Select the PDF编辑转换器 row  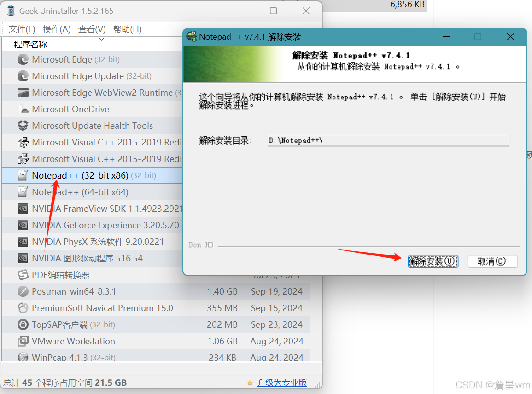point(92,275)
